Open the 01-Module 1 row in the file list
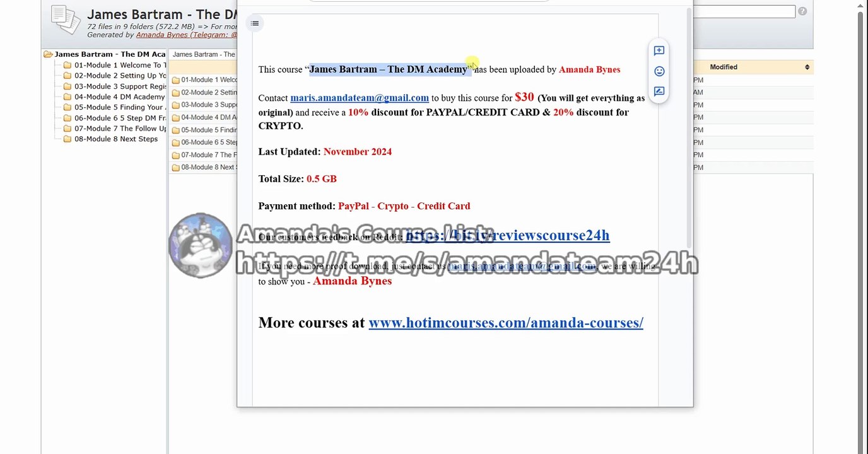Screen dimensions: 868x454 click(x=209, y=80)
